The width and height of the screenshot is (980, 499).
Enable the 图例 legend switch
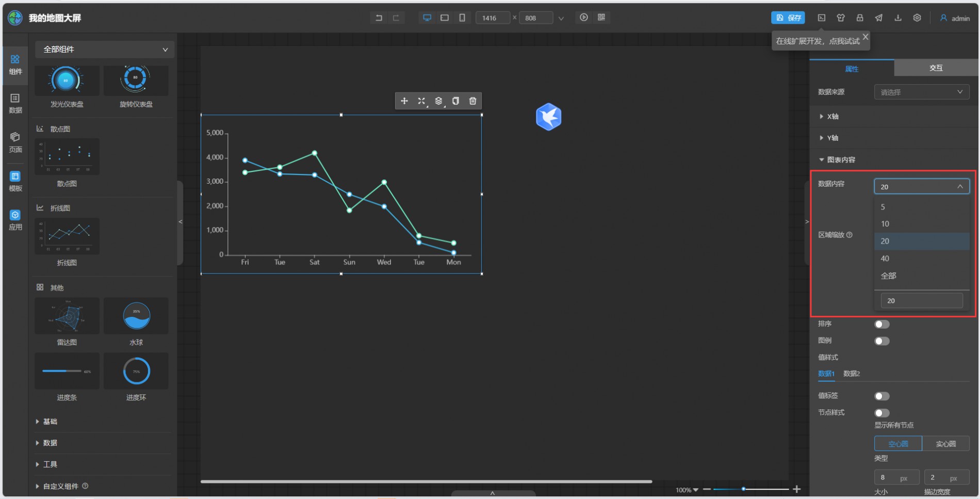point(881,341)
